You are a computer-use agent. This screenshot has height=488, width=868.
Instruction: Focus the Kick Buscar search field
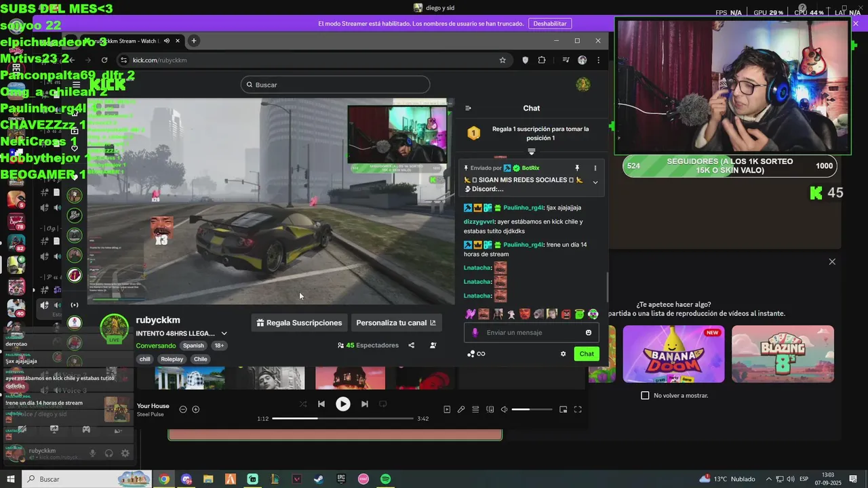pos(335,85)
